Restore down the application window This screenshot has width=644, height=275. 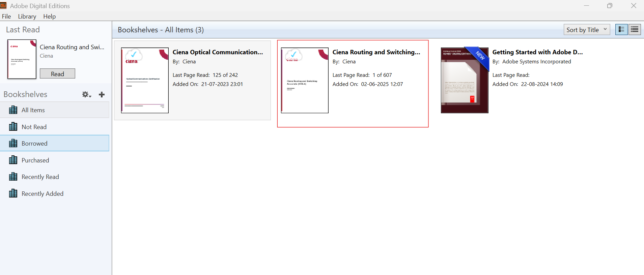click(x=610, y=6)
